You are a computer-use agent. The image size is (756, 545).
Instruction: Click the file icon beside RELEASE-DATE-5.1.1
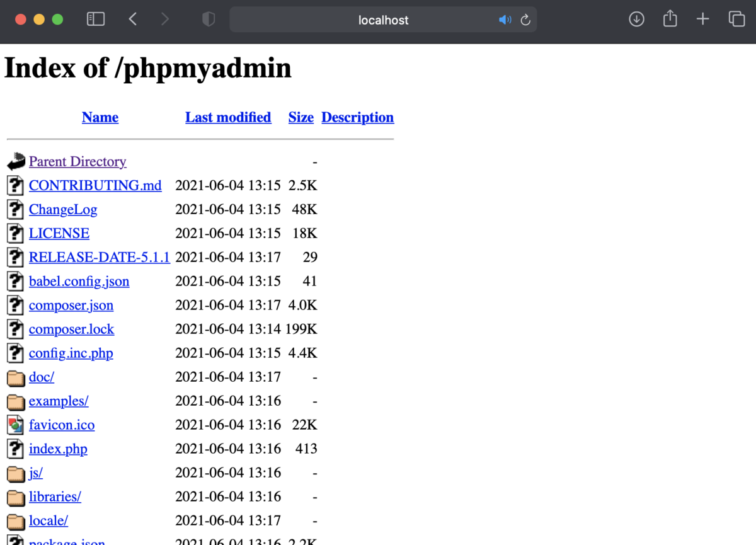15,257
